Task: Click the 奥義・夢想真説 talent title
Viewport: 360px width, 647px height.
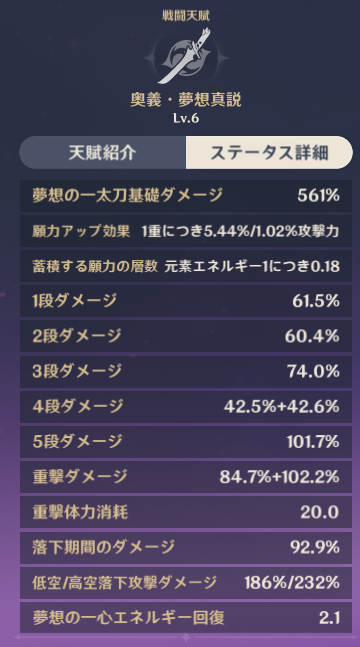Action: tap(186, 100)
